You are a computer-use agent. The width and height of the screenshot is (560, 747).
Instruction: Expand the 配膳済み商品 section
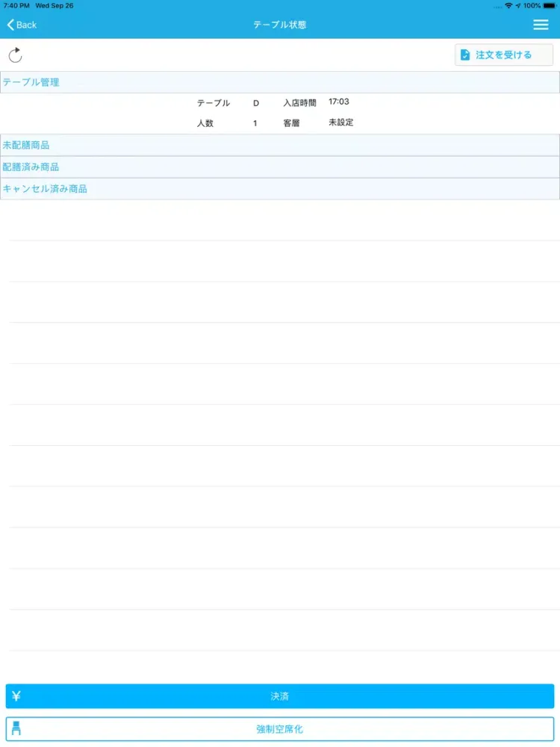click(x=280, y=167)
